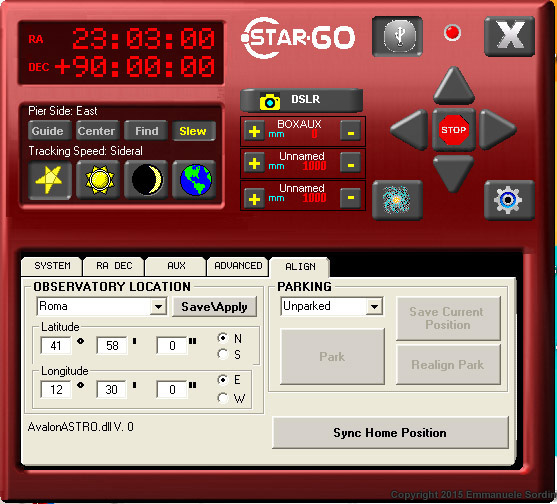Image resolution: width=557 pixels, height=504 pixels.
Task: Click the Sync Home Position button
Action: pyautogui.click(x=390, y=433)
